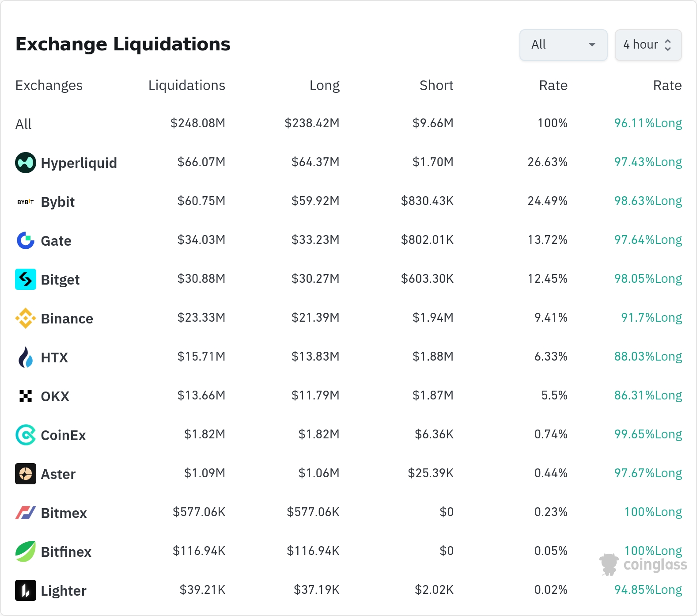Open the All coins dropdown
697x616 pixels.
pos(563,45)
